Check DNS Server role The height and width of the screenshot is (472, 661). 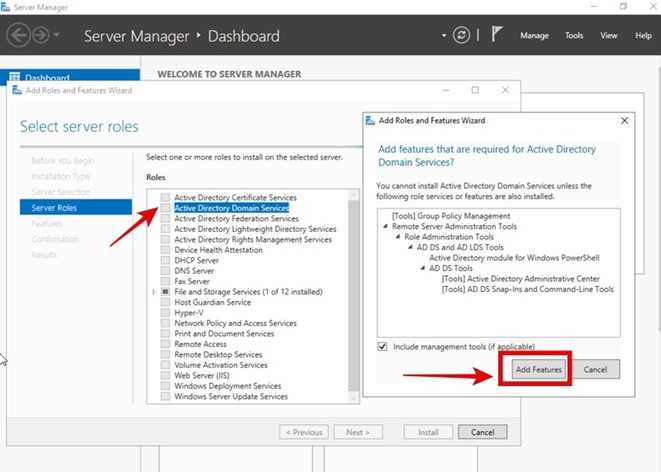click(165, 271)
